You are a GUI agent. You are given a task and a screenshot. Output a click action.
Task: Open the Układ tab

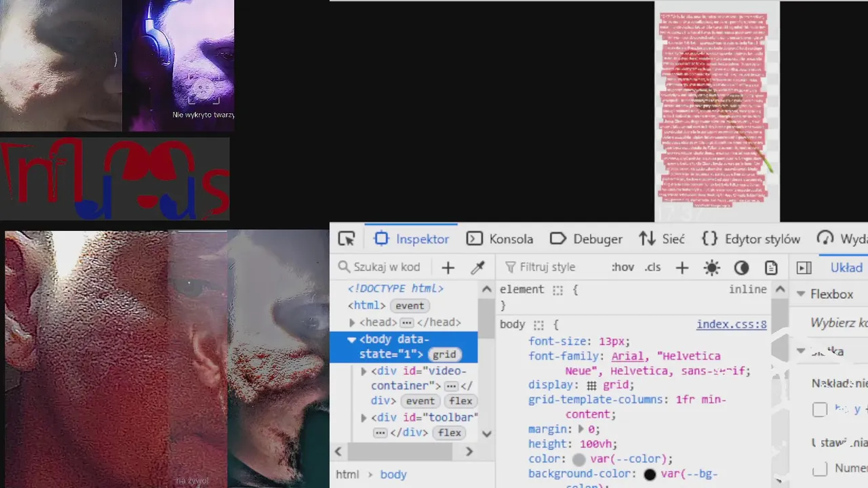(x=846, y=268)
